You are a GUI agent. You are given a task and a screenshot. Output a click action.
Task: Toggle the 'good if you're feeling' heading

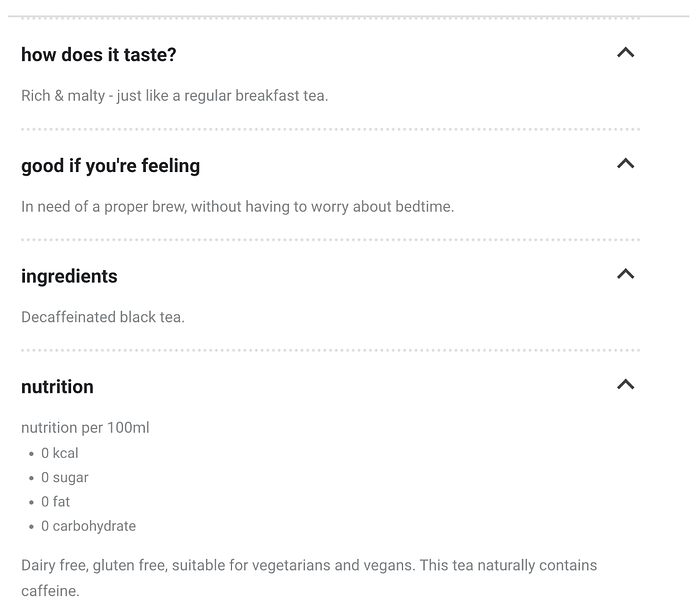coord(110,166)
